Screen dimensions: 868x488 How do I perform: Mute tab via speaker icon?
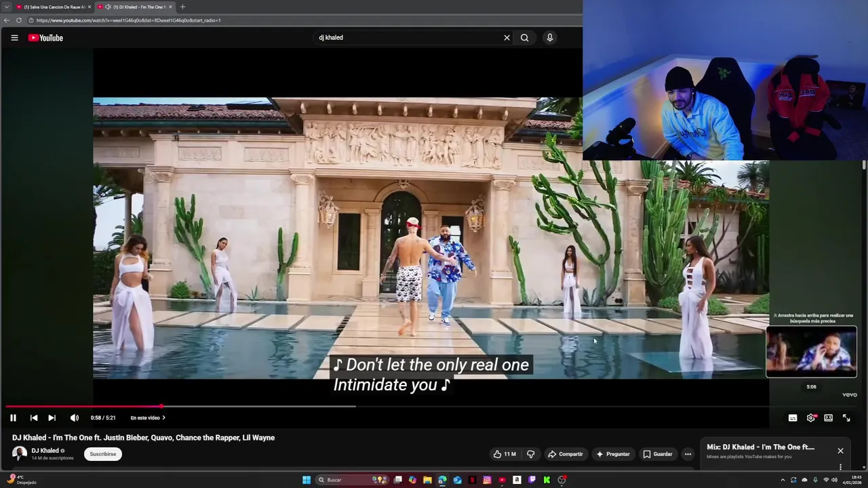point(108,7)
